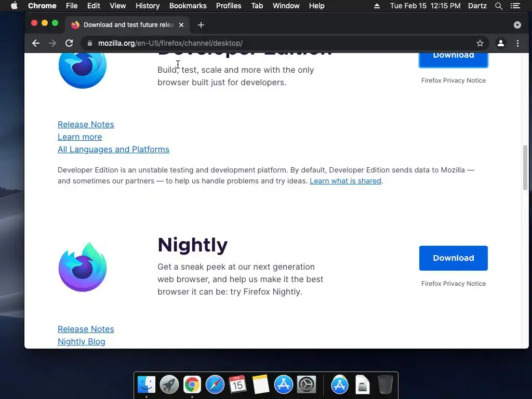Download Firefox Nightly
532x399 pixels.
(x=453, y=258)
